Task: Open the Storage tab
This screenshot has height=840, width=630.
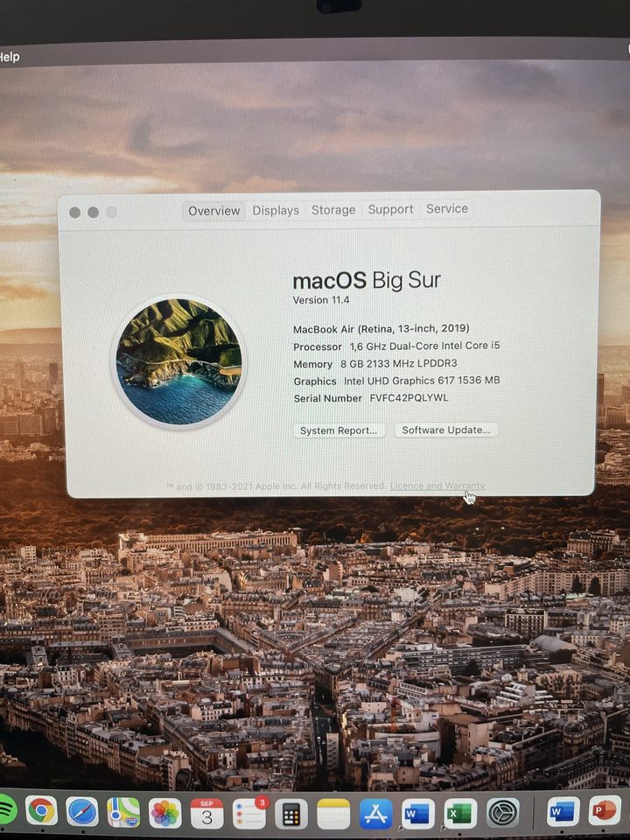Action: click(x=333, y=209)
